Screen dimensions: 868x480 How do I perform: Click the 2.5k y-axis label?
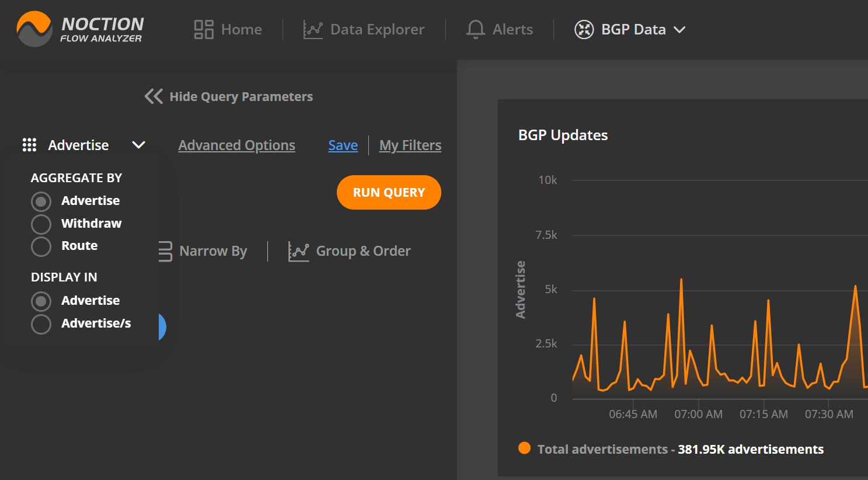pyautogui.click(x=546, y=343)
